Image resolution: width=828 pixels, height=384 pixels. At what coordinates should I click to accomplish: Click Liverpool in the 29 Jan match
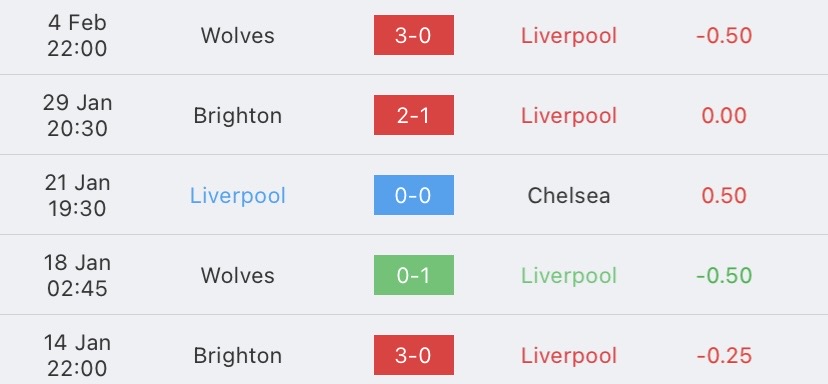click(x=569, y=116)
